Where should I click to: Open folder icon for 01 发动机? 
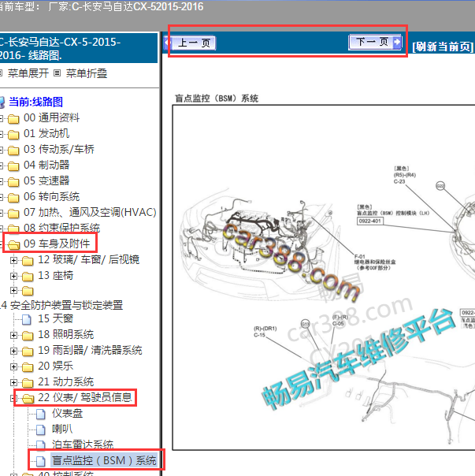coord(13,134)
